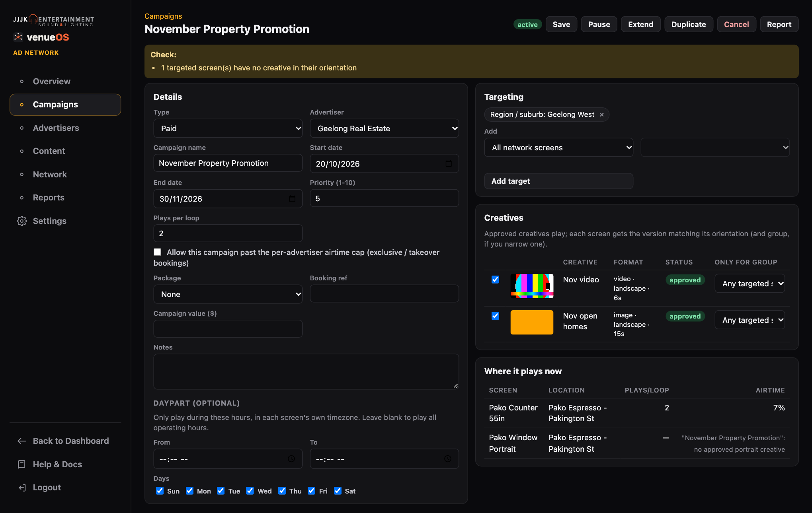The height and width of the screenshot is (513, 812).
Task: Click the orange Nov open homes thumbnail
Action: coord(532,322)
